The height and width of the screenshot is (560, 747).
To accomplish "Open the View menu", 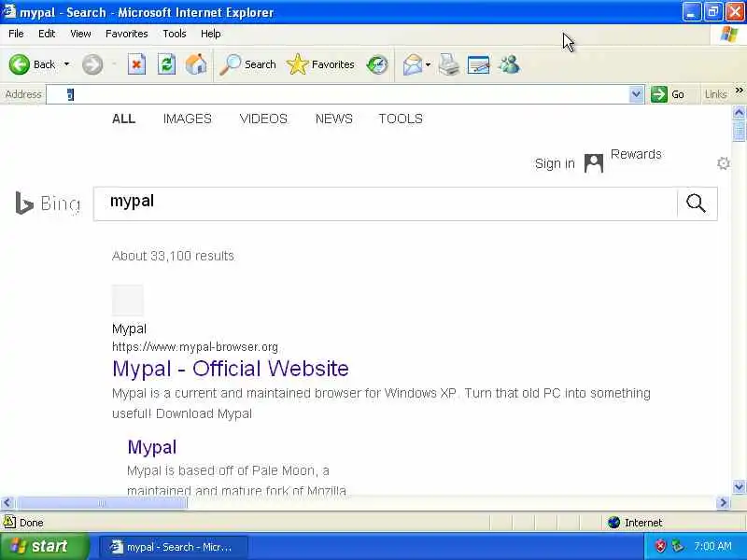I will tap(80, 34).
